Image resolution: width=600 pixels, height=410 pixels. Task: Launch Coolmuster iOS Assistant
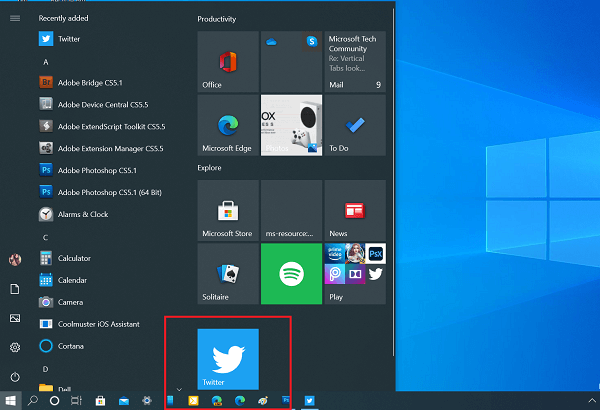pyautogui.click(x=90, y=324)
